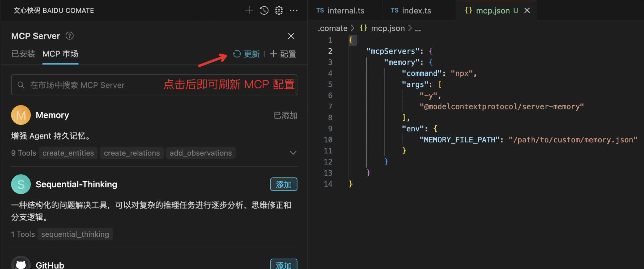This screenshot has height=269, width=644.
Task: Click the "npx" value on line 4
Action: 462,73
